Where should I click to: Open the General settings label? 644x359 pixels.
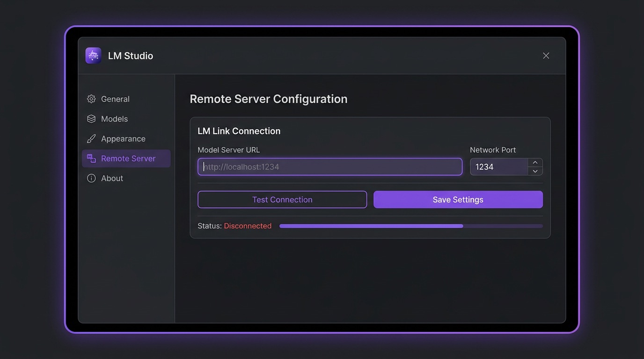click(115, 99)
